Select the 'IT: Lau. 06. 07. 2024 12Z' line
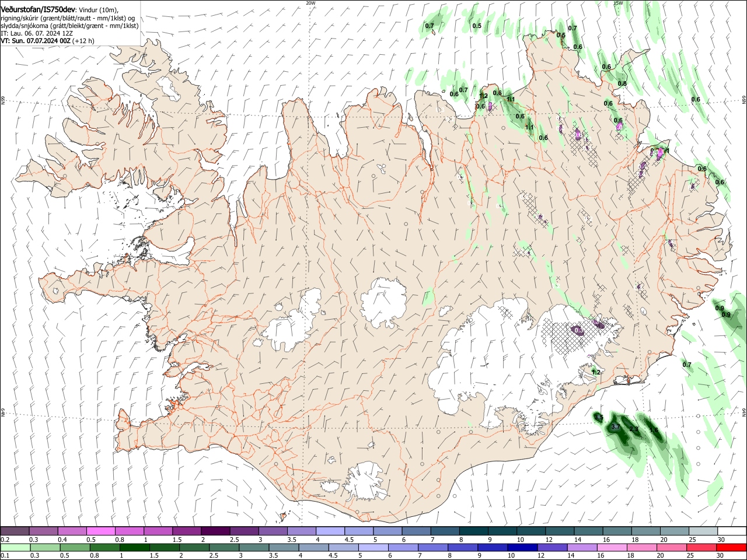 click(x=36, y=34)
